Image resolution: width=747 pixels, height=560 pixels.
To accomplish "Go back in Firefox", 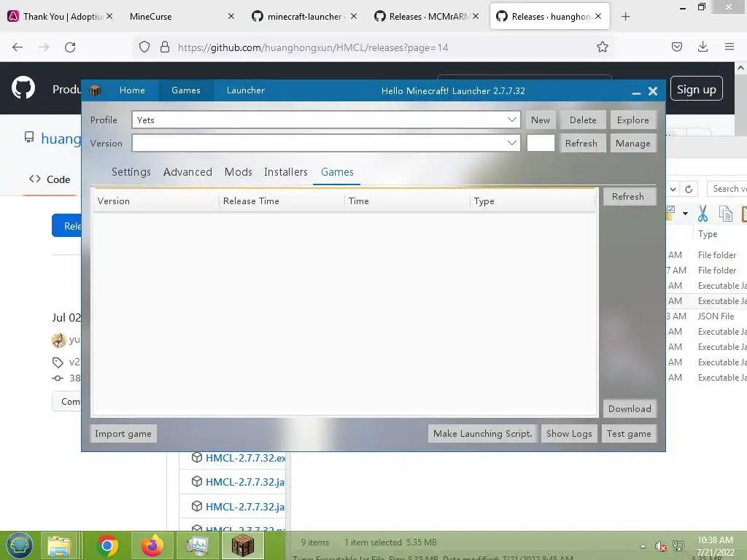I will pyautogui.click(x=18, y=47).
